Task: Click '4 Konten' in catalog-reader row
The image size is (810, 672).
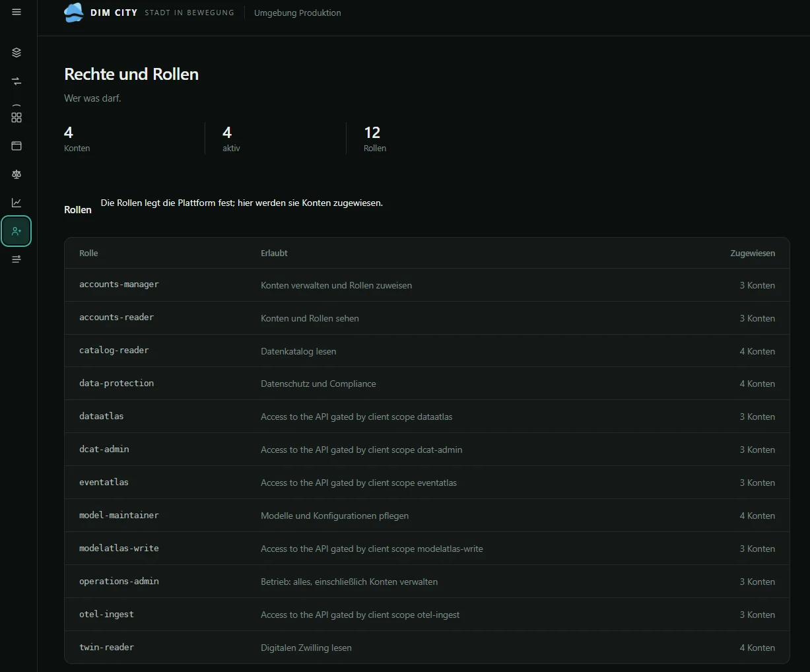Action: pyautogui.click(x=757, y=351)
